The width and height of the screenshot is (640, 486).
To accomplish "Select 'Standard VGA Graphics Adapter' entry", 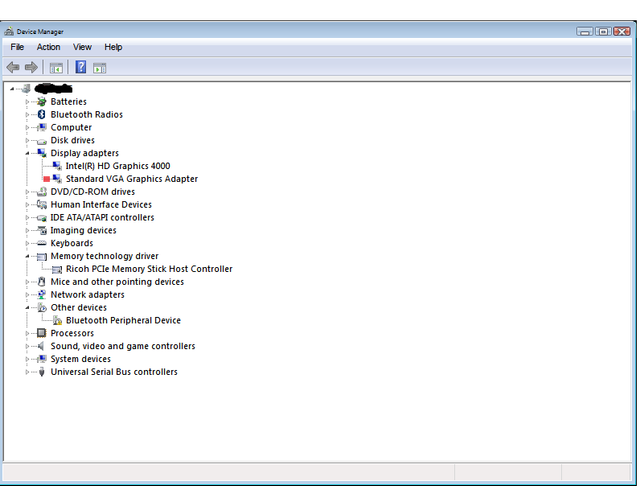I will [132, 179].
